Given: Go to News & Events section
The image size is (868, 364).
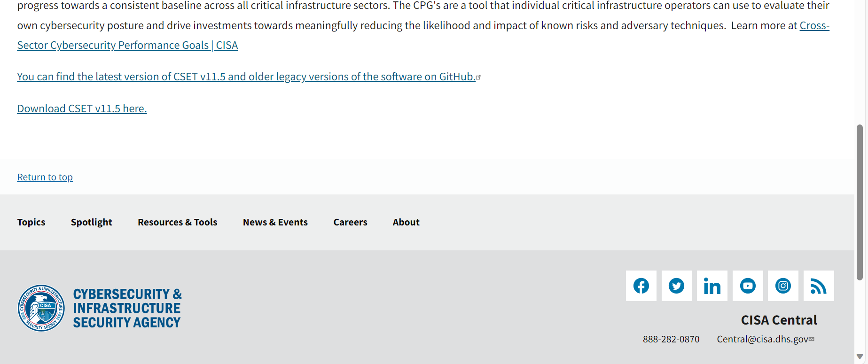Looking at the screenshot, I should tap(275, 222).
